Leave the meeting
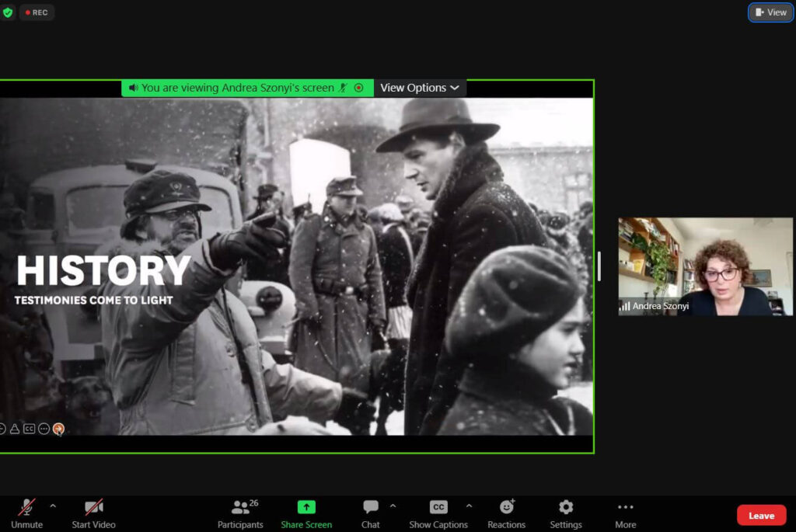The height and width of the screenshot is (532, 796). 761,515
